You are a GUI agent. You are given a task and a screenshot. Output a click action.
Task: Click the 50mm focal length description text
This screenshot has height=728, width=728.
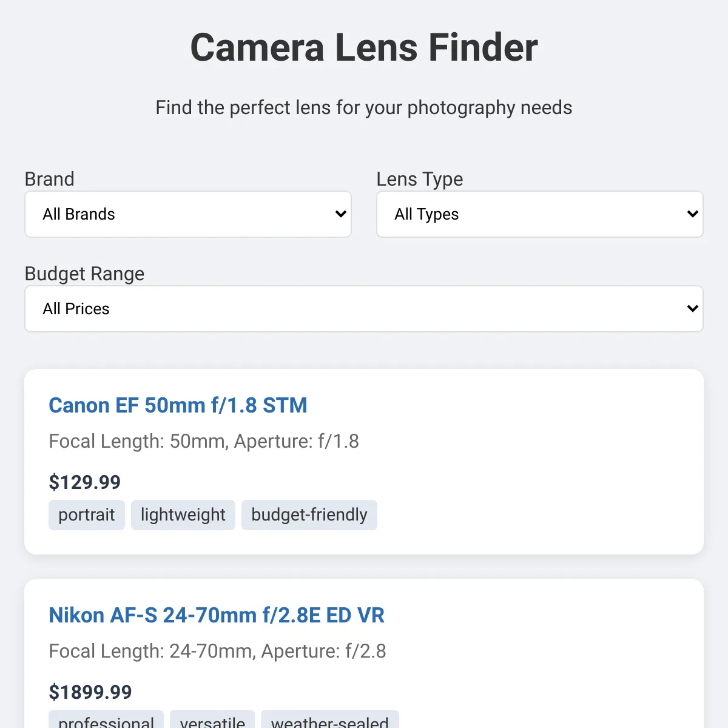(x=204, y=441)
